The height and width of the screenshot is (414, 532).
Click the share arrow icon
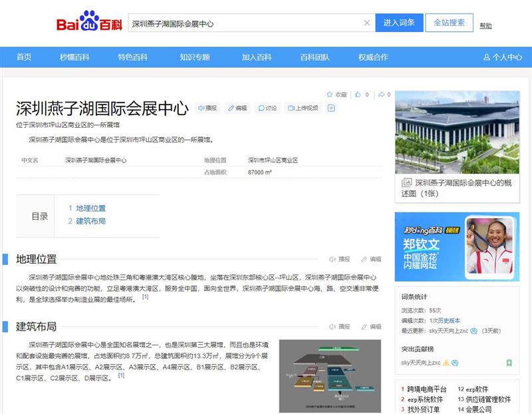click(381, 95)
